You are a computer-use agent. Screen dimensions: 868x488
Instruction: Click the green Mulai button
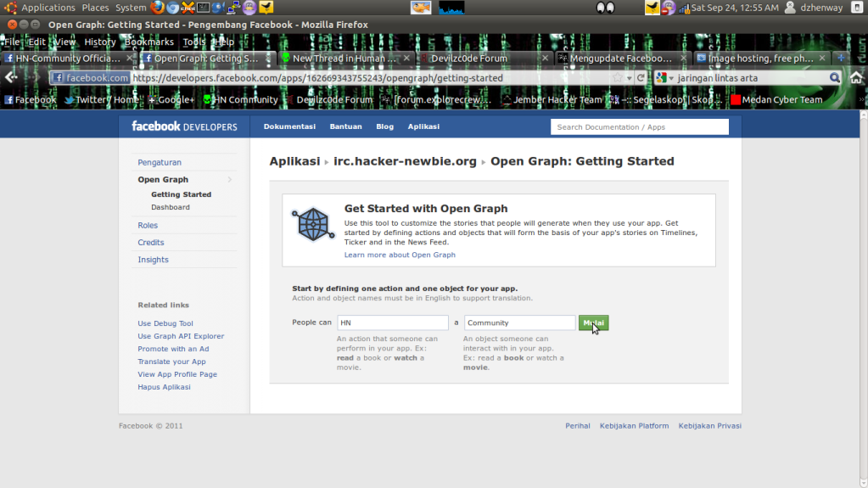tap(593, 323)
